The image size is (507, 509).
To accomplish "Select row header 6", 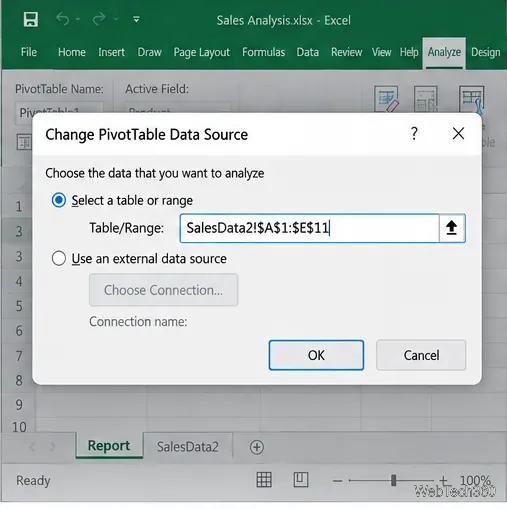I will click(19, 330).
